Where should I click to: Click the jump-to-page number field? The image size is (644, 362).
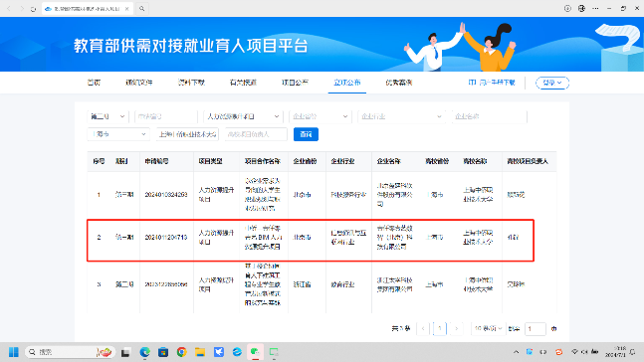[536, 329]
